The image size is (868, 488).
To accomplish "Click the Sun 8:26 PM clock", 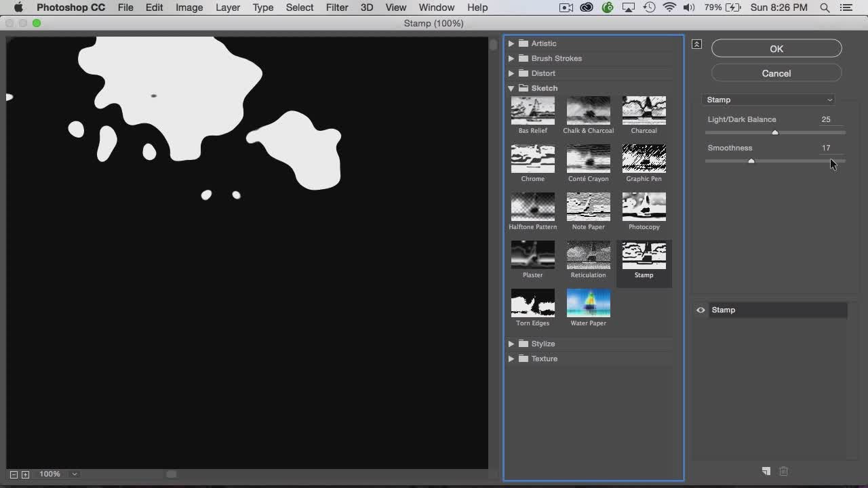I will (779, 7).
